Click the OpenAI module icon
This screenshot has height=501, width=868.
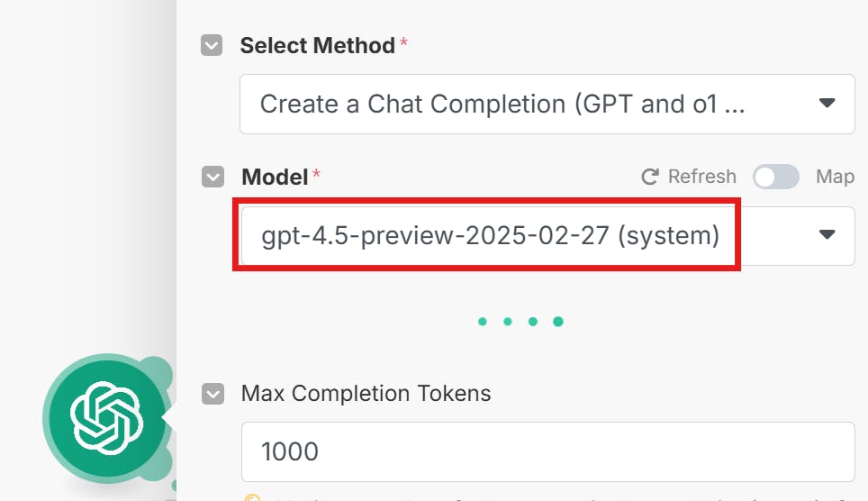[x=107, y=418]
